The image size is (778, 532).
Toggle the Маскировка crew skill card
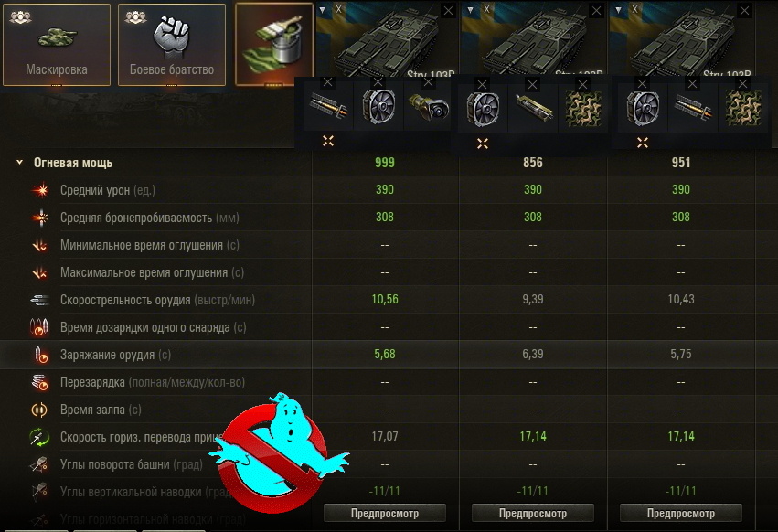(x=57, y=45)
